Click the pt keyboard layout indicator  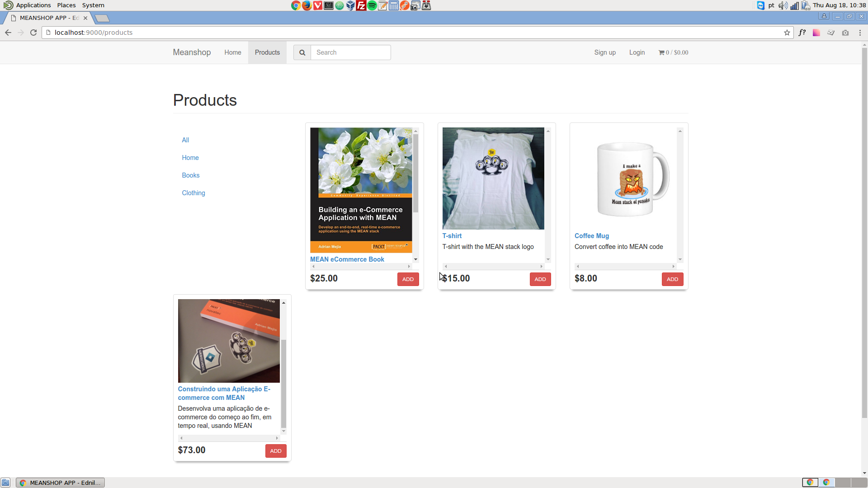pyautogui.click(x=771, y=5)
